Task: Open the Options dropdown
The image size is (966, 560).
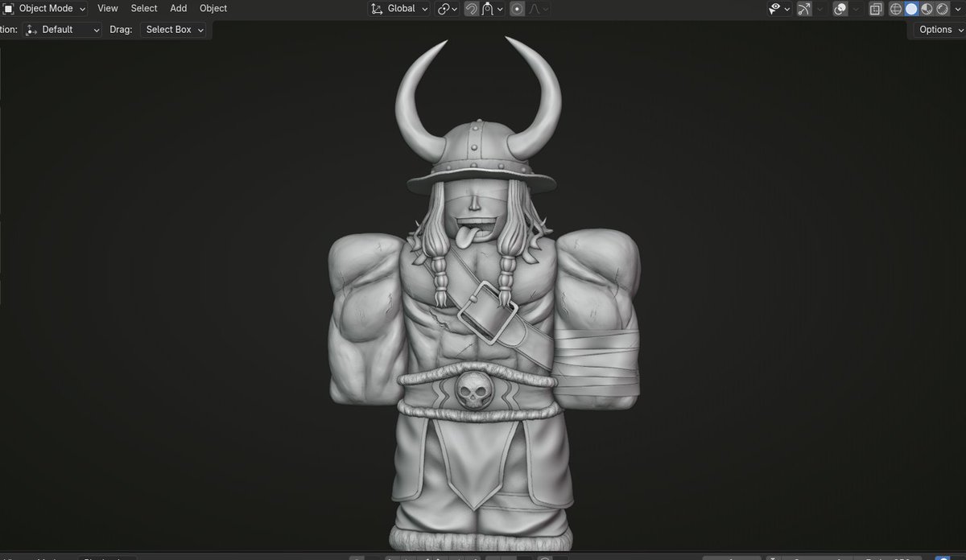Action: coord(940,30)
